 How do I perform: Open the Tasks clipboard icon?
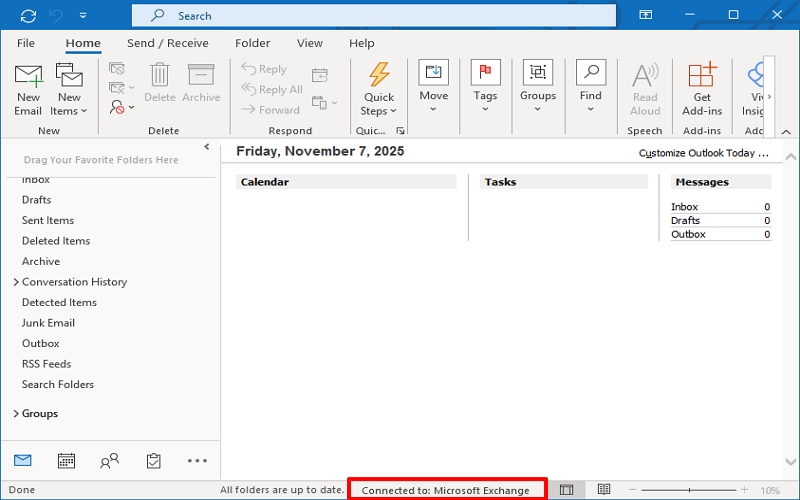point(154,461)
